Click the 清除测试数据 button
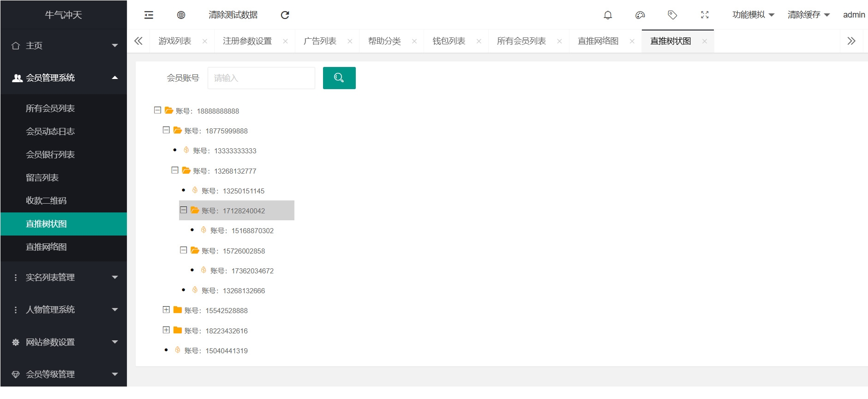The width and height of the screenshot is (868, 399). pyautogui.click(x=233, y=15)
